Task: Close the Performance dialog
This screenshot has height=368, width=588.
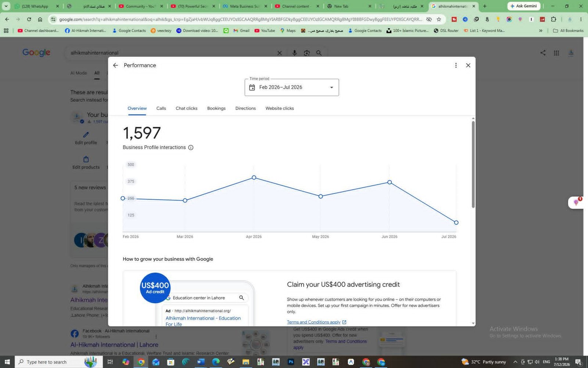Action: (468, 65)
